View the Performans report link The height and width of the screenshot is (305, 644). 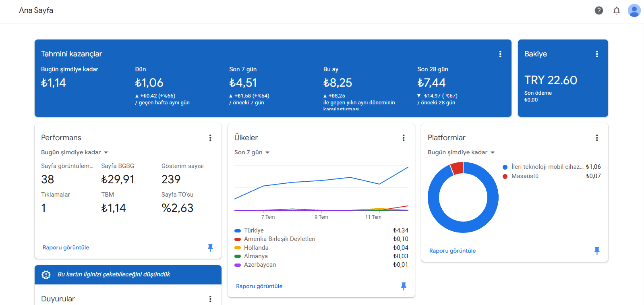pyautogui.click(x=66, y=247)
